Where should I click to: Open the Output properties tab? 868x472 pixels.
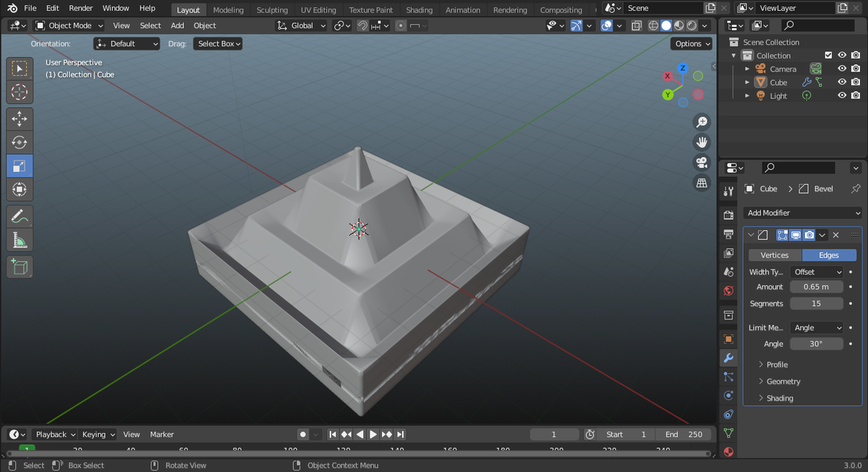(x=728, y=234)
